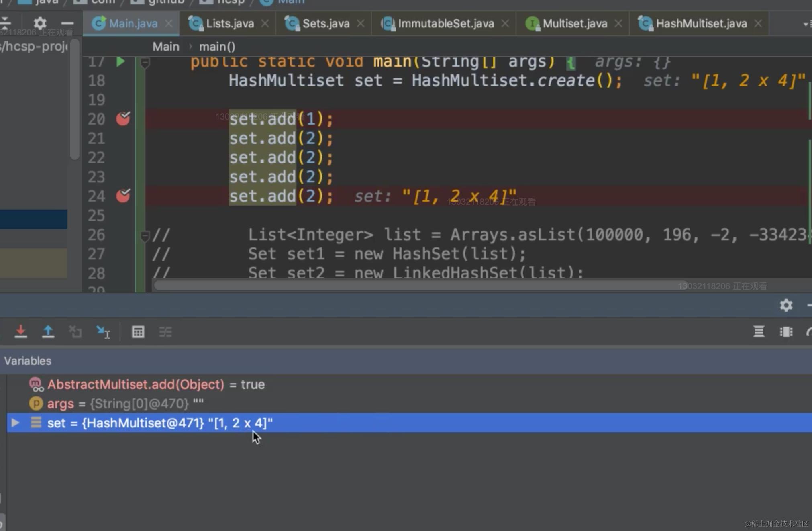
Task: Click the run arrow at line 17
Action: point(120,62)
